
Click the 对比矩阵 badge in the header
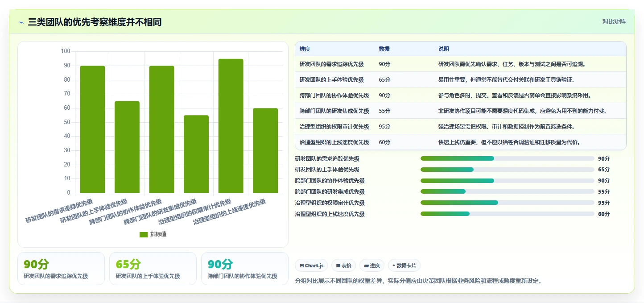pyautogui.click(x=614, y=21)
